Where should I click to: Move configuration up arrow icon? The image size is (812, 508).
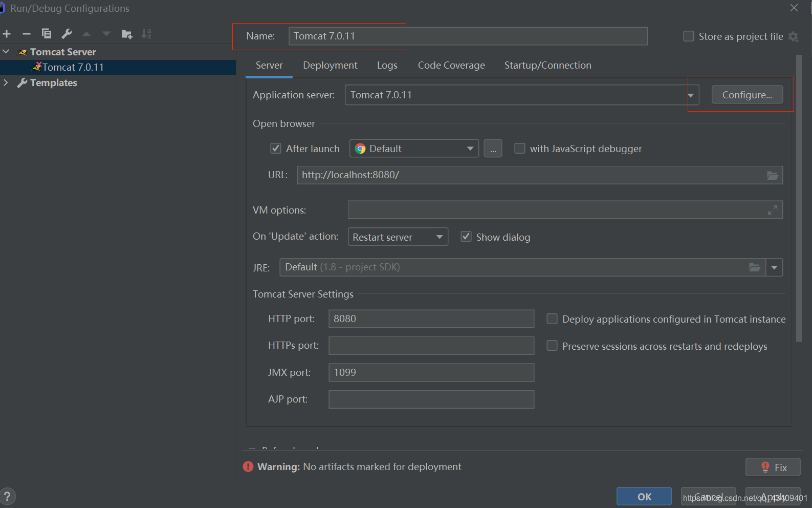(86, 34)
